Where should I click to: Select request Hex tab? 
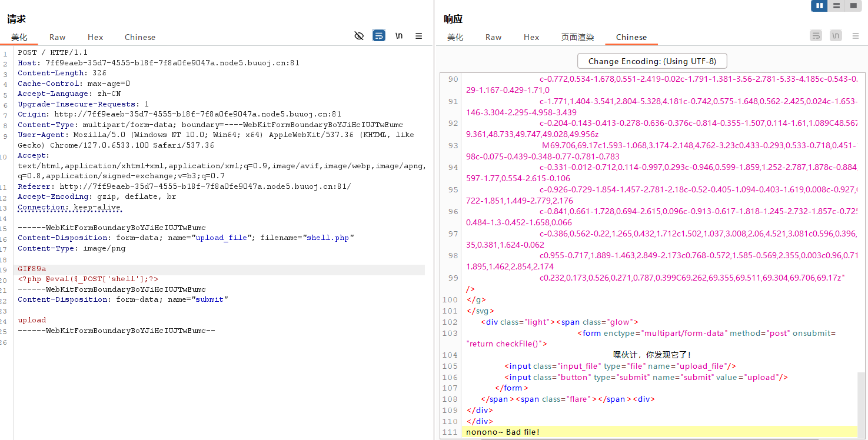tap(95, 37)
